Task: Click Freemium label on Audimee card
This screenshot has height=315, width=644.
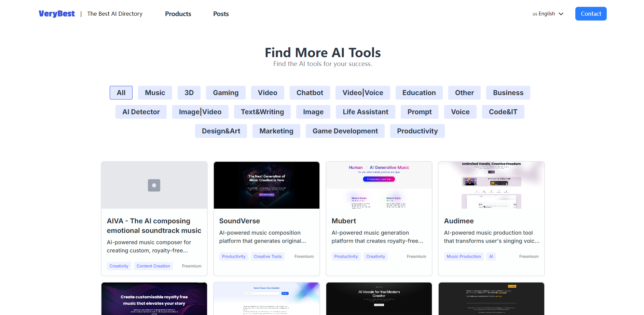Action: 529,257
